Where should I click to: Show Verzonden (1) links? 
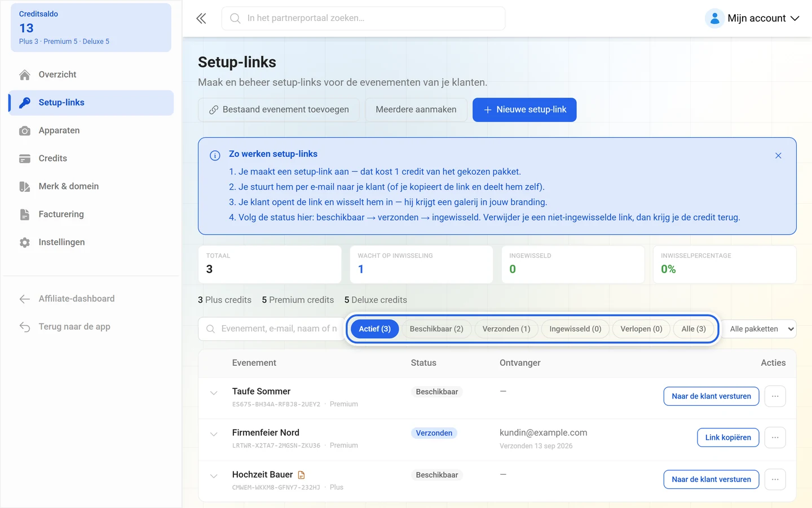[506, 329]
